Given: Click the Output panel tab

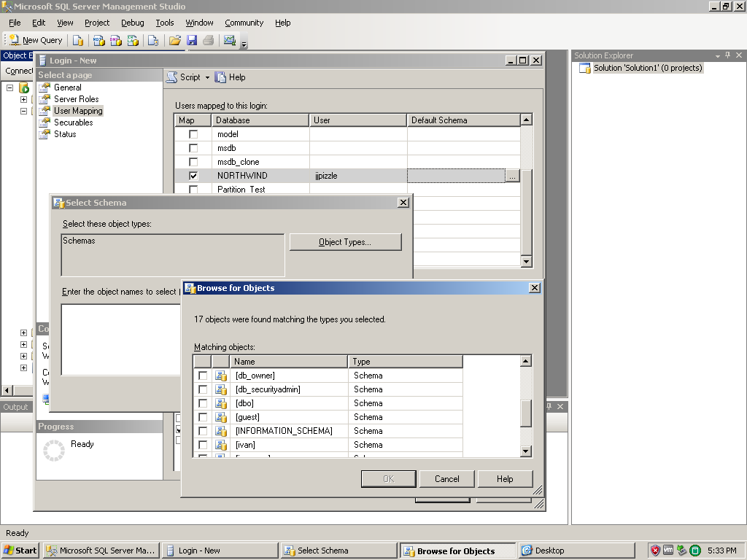Looking at the screenshot, I should 16,407.
